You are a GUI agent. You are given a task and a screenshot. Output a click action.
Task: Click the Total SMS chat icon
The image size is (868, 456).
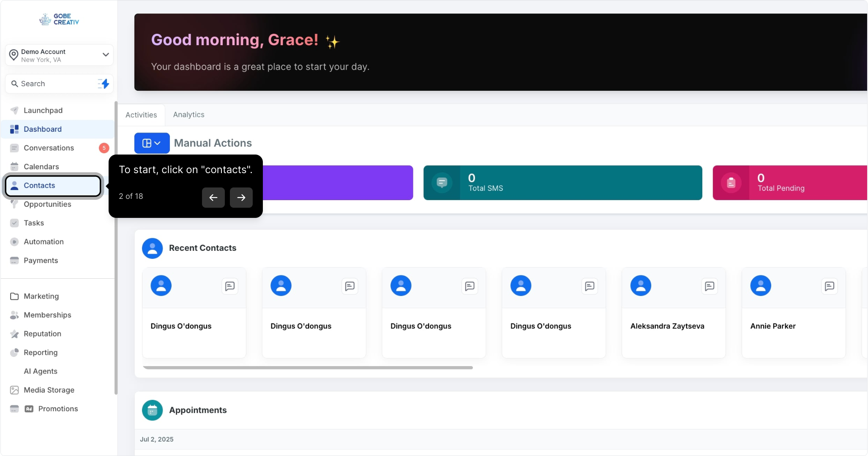(442, 183)
